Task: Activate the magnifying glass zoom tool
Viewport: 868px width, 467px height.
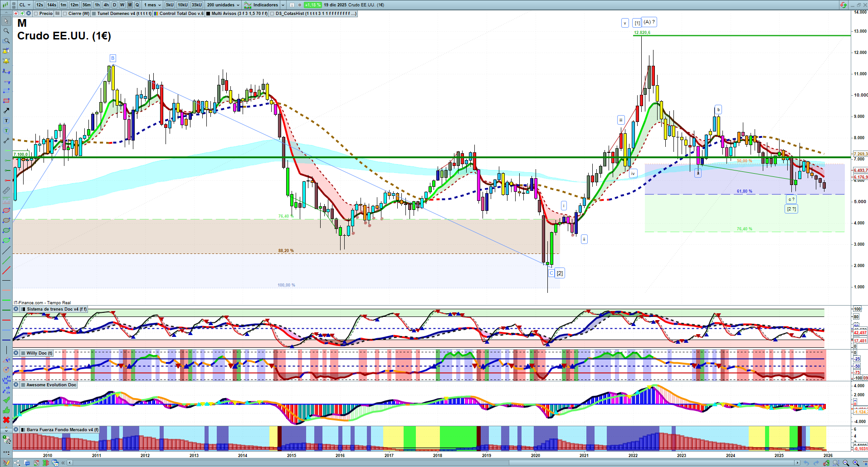Action: [6, 31]
